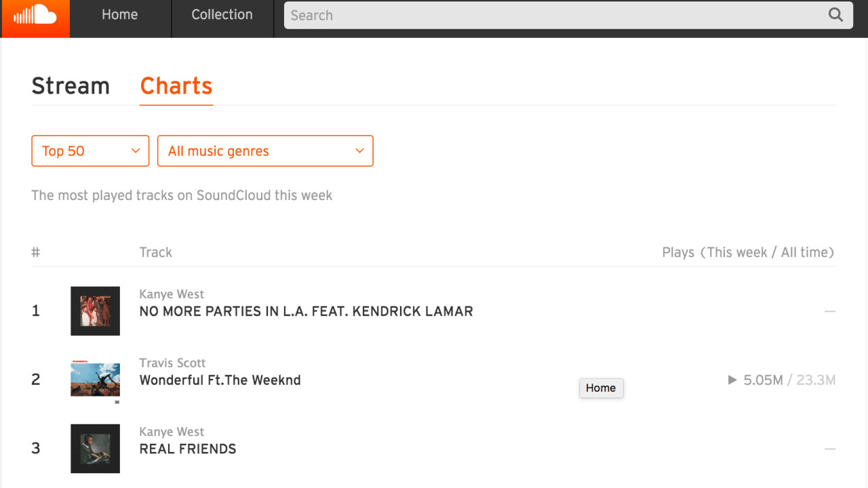Click the Wonderful track artwork thumbnail
Image resolution: width=868 pixels, height=488 pixels.
pyautogui.click(x=95, y=380)
